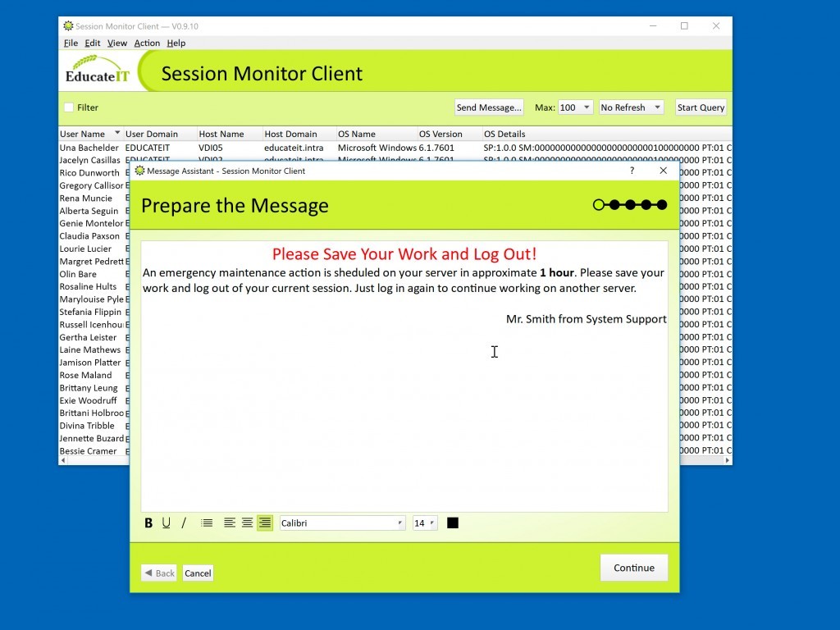
Task: Align message text to the left
Action: (x=230, y=523)
